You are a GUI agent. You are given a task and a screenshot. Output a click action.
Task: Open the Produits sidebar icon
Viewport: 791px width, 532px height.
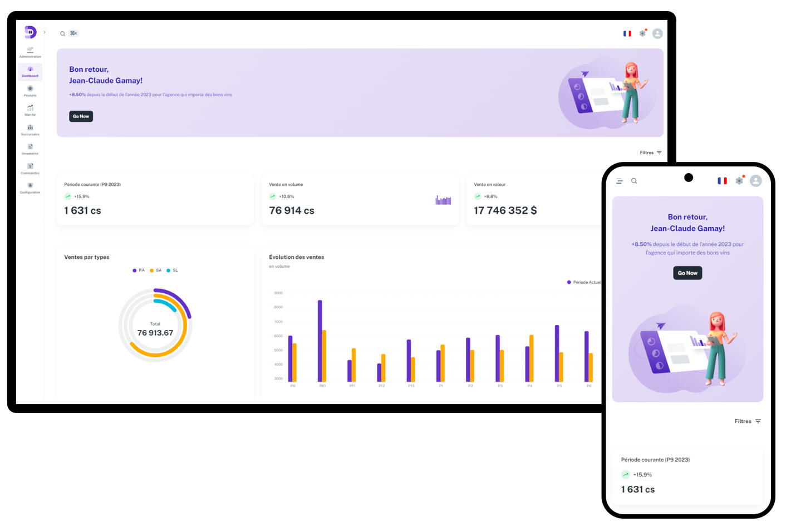click(x=30, y=91)
